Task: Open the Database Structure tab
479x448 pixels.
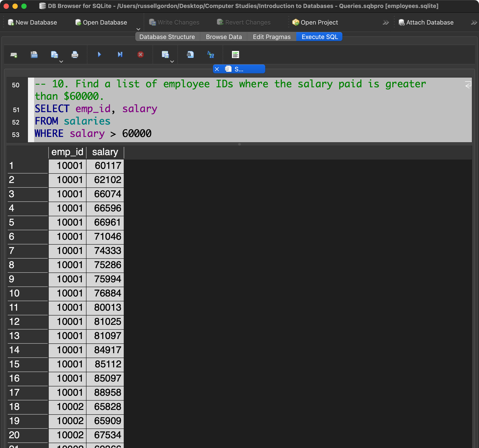Action: [167, 37]
